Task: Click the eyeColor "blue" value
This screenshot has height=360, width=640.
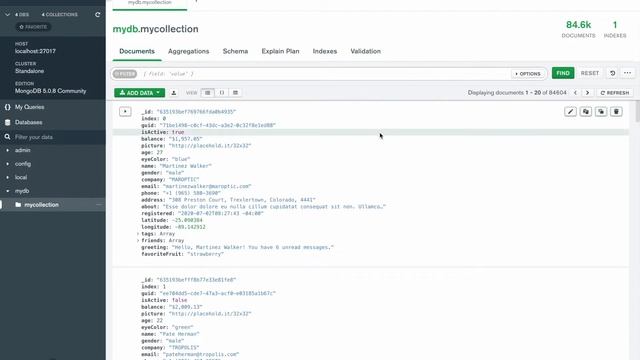Action: [181, 159]
